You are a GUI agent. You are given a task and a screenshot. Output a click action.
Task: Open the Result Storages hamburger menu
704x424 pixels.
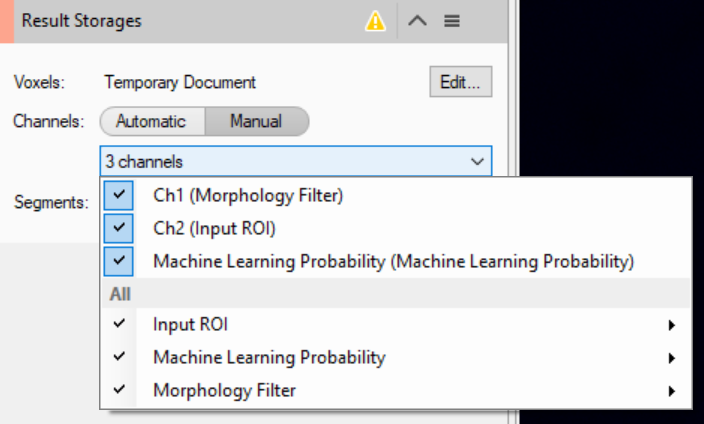(x=452, y=21)
